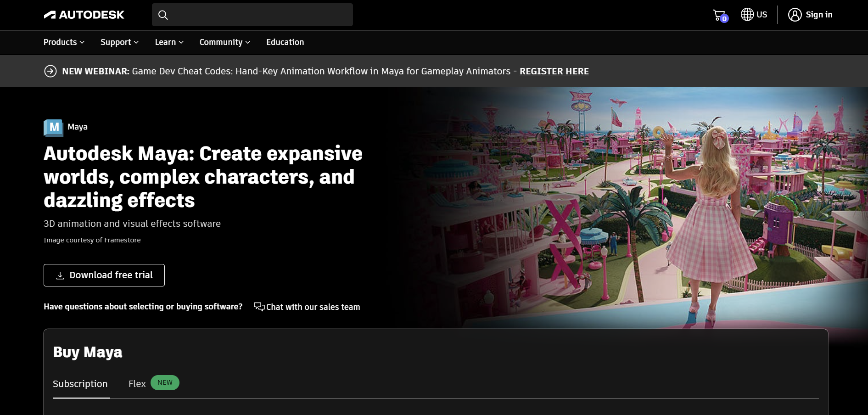Click the globe region icon
The image size is (868, 415).
click(x=747, y=15)
